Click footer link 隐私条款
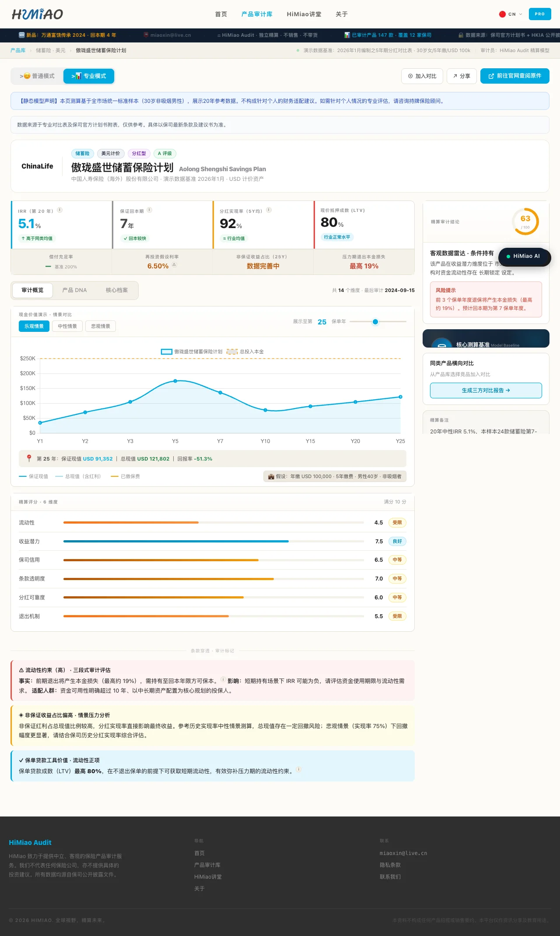 tap(390, 865)
